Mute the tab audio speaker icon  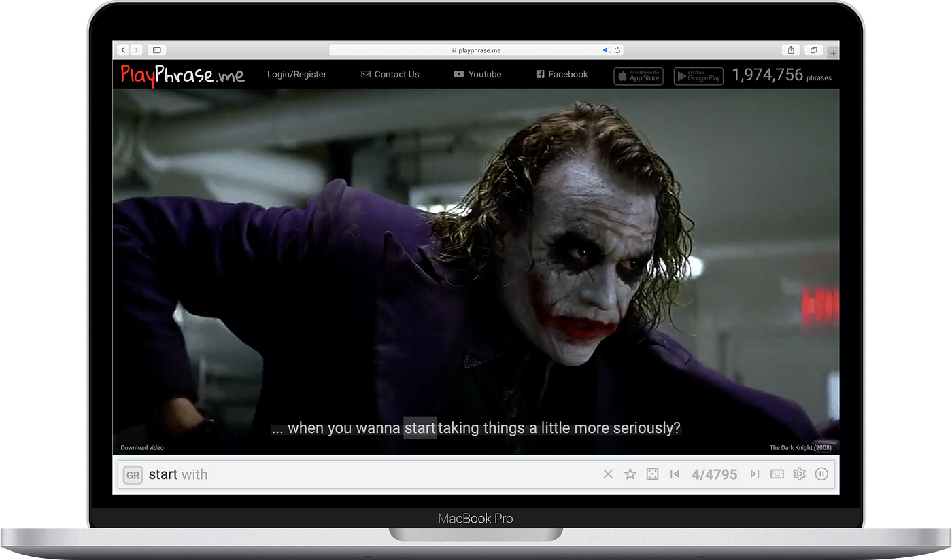[607, 50]
